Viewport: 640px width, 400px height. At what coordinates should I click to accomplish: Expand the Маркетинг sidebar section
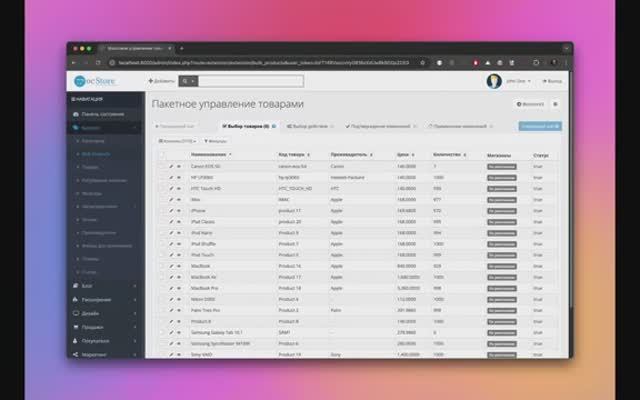105,354
